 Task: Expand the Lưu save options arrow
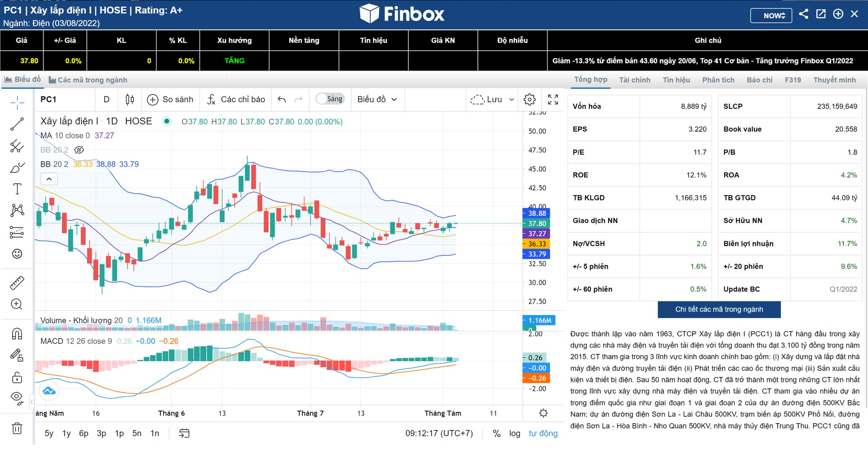tap(512, 100)
